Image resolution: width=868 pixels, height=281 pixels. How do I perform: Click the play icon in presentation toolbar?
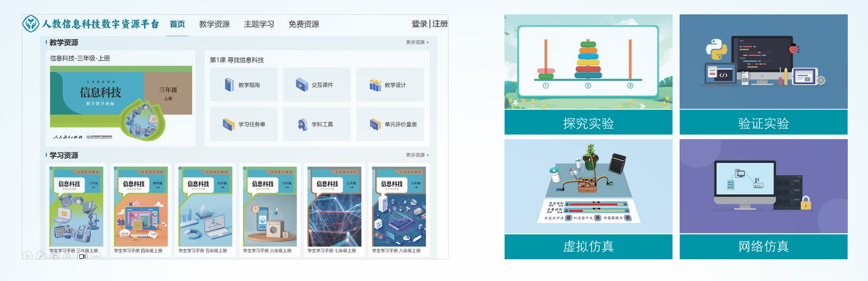click(27, 256)
